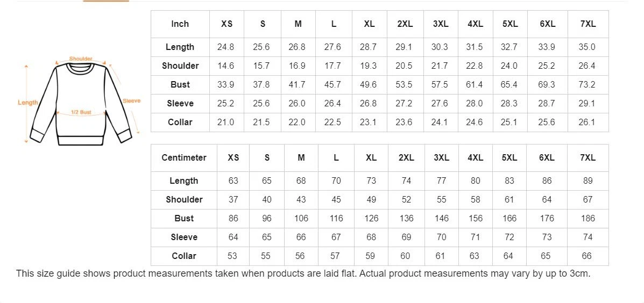Click the Inch table header cell
This screenshot has height=303, width=644.
180,24
